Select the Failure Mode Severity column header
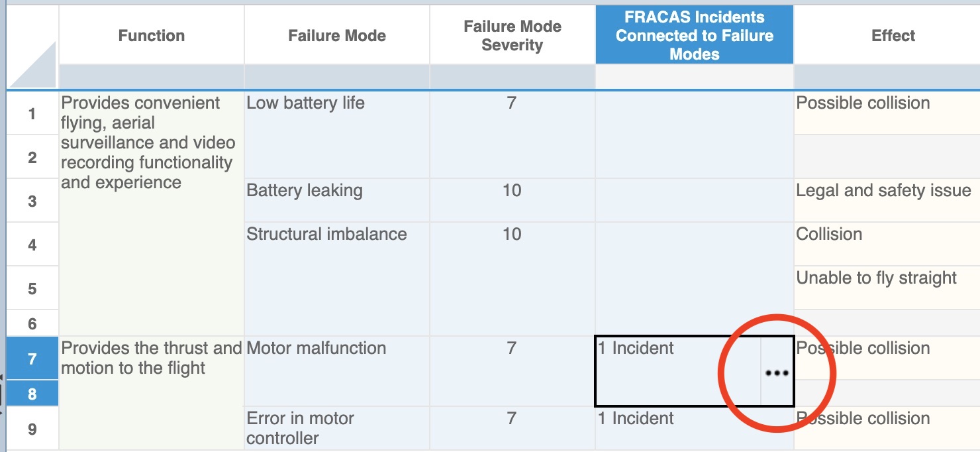 click(x=512, y=36)
